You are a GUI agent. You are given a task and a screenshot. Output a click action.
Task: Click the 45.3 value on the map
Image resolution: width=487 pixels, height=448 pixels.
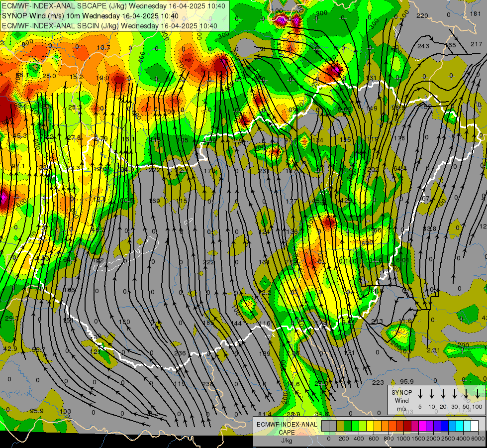pos(20,135)
